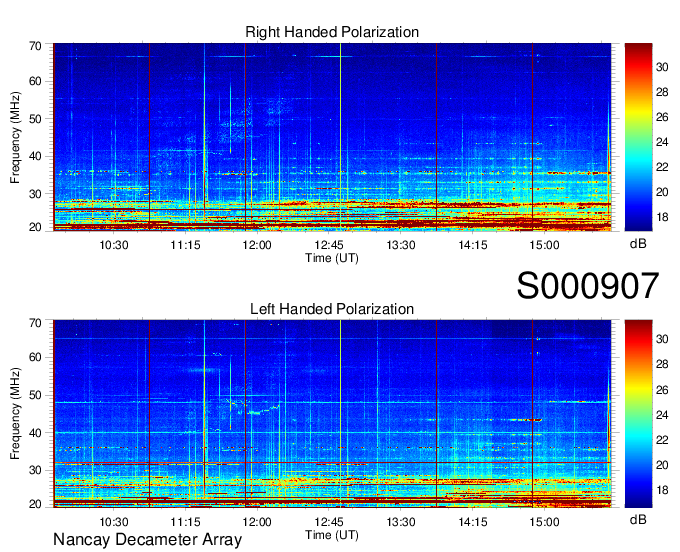
Task: Click the 40 frequency tick on top plot
Action: pos(35,157)
